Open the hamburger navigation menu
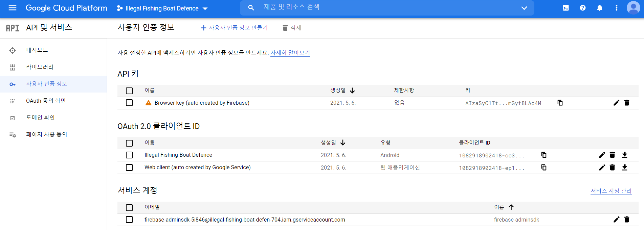Viewport: 644px width, 230px height. 13,8
